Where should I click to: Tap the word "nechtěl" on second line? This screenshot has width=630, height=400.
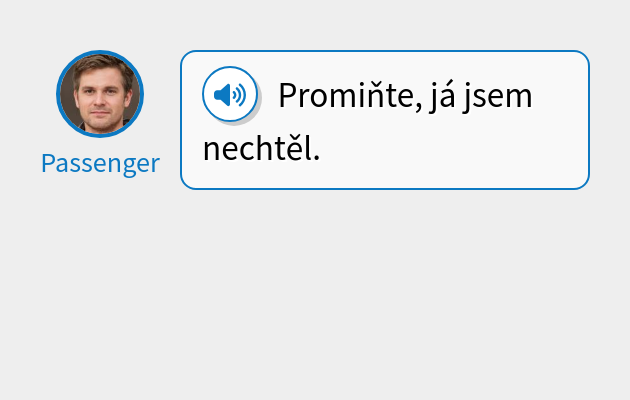point(257,149)
